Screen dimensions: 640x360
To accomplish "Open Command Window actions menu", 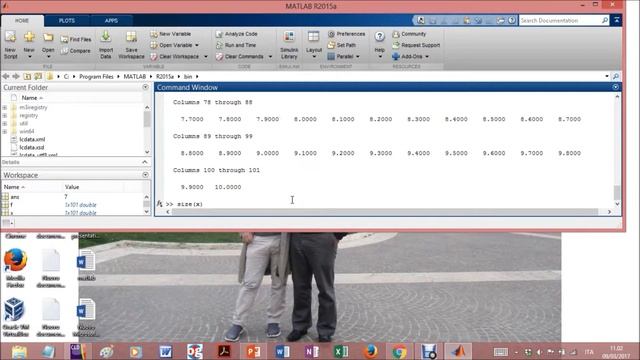I will click(x=616, y=87).
